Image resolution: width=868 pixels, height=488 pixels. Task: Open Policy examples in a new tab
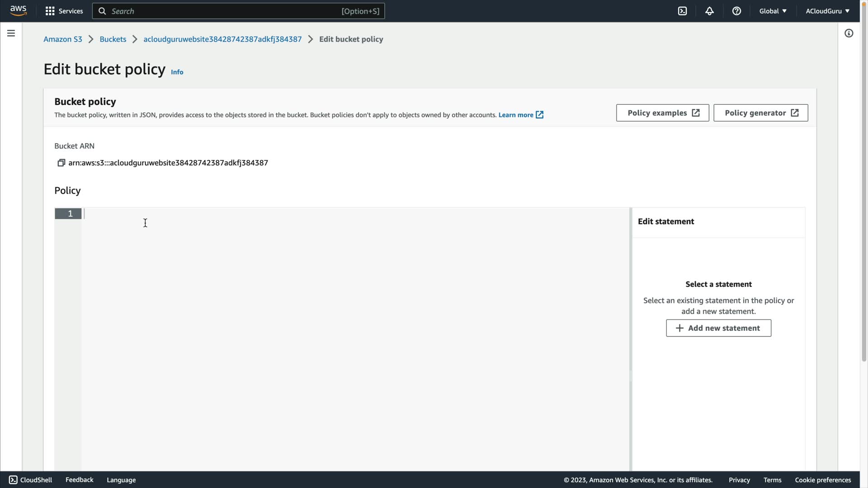tap(662, 113)
